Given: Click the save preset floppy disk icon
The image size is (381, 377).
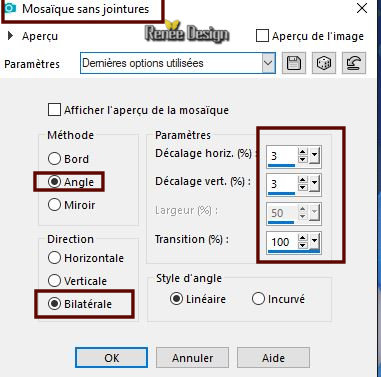Looking at the screenshot, I should 294,63.
